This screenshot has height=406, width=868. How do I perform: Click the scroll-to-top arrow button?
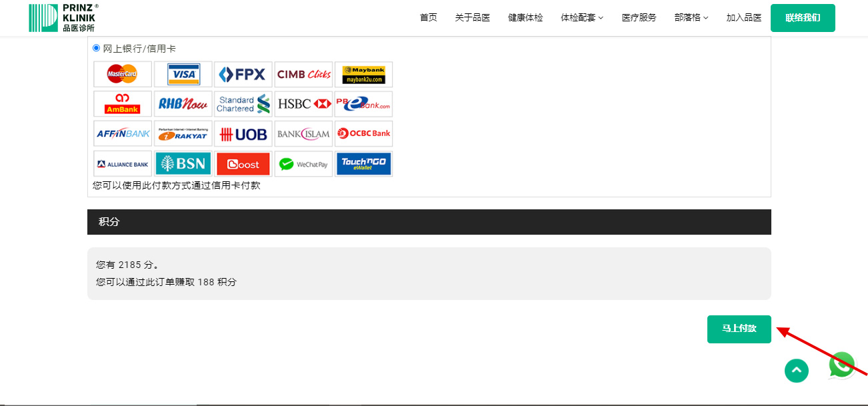pyautogui.click(x=797, y=371)
